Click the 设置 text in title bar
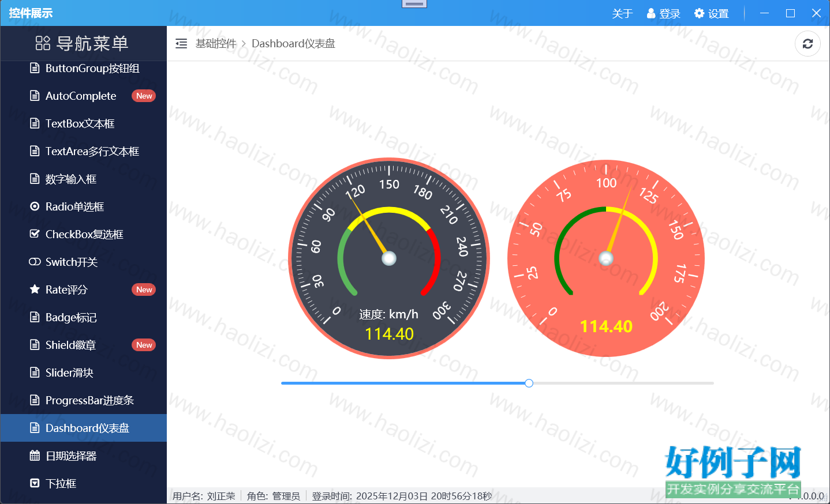Image resolution: width=830 pixels, height=504 pixels. point(718,13)
